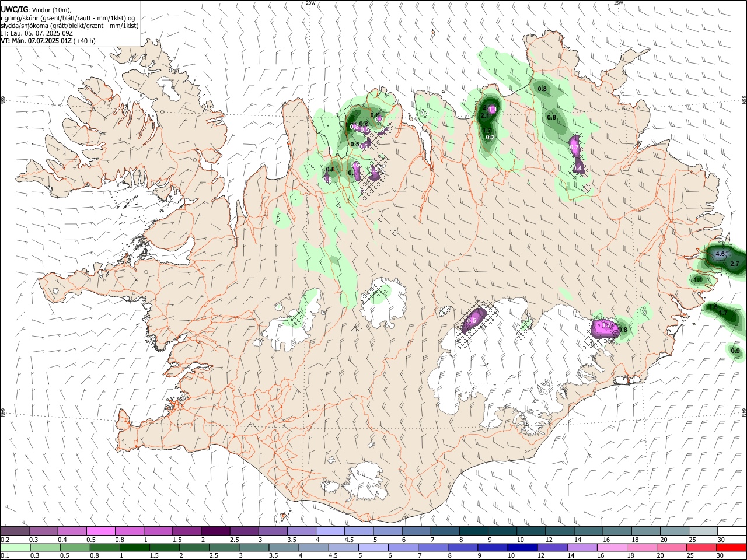
Task: Pick the deep blue 10 rain-scale swatch
Action: coord(522,547)
